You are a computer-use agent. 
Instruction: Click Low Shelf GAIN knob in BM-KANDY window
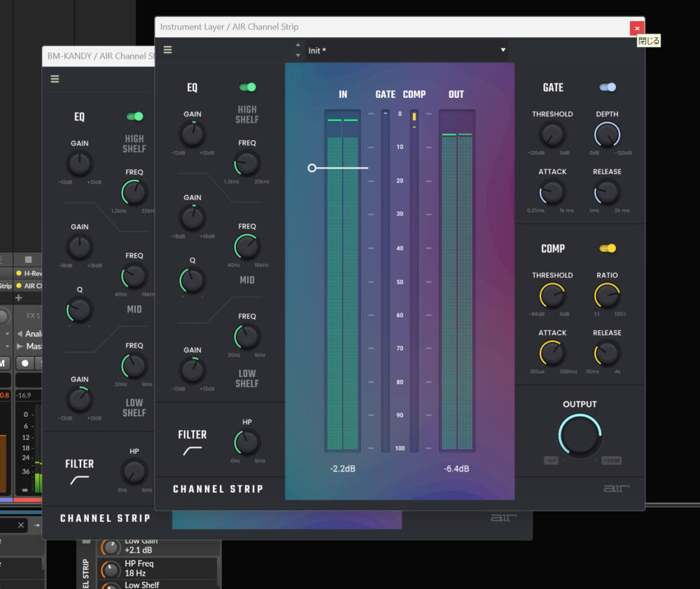(80, 400)
